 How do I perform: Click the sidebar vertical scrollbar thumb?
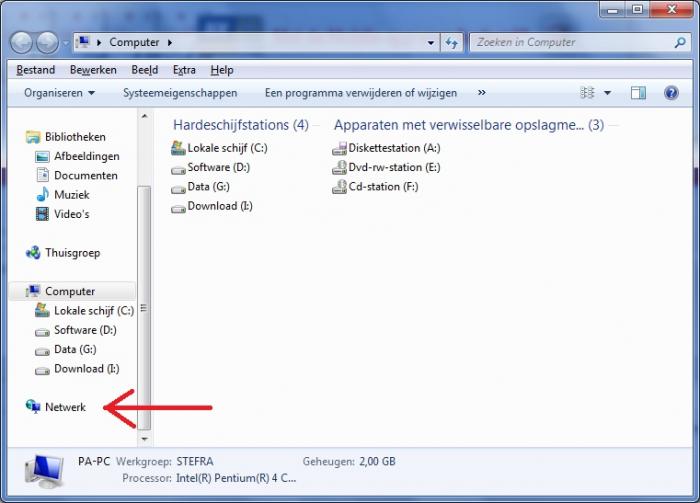[144, 308]
